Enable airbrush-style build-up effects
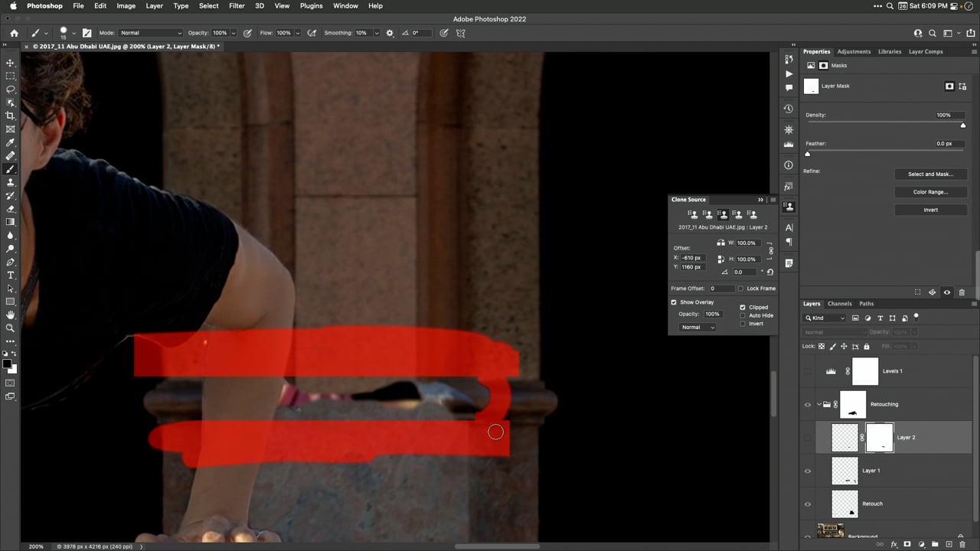Image resolution: width=980 pixels, height=551 pixels. point(312,33)
